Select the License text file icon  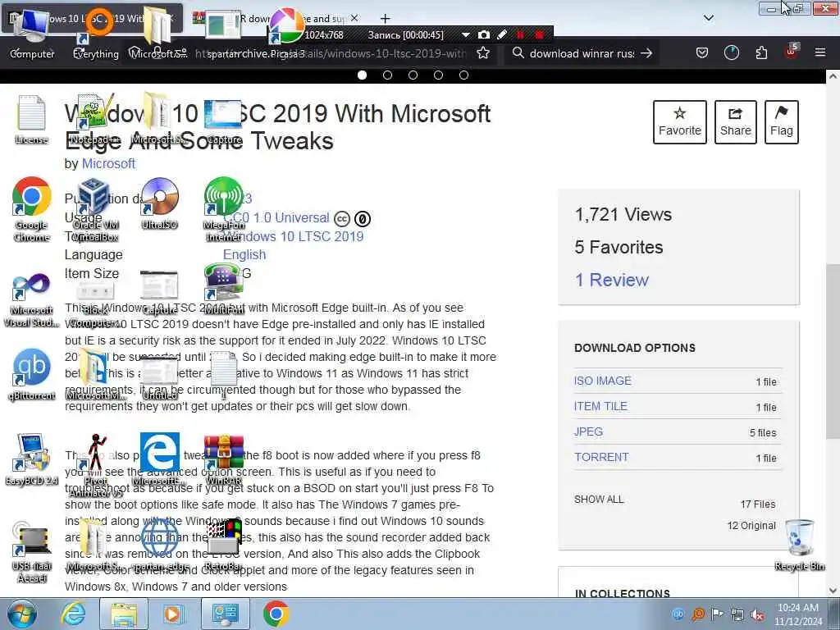pyautogui.click(x=32, y=119)
